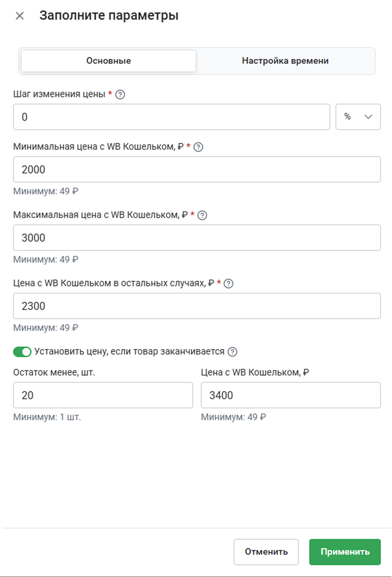This screenshot has height=577, width=392.
Task: Click the Установить цену, если товар заканчивается label
Action: click(129, 352)
